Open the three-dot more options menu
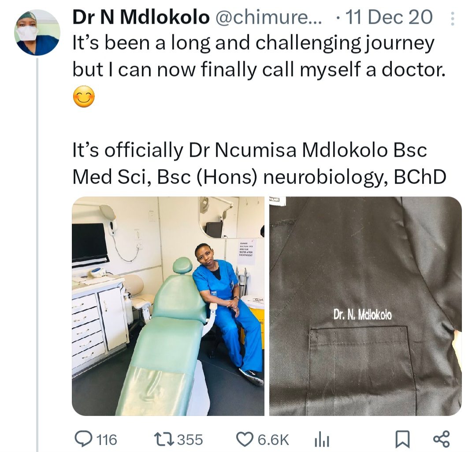This screenshot has height=452, width=476. [x=452, y=18]
